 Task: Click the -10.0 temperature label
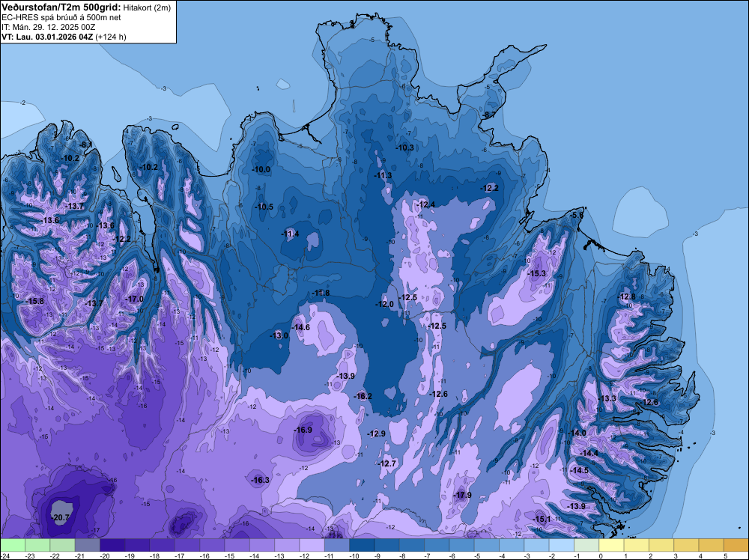(261, 169)
